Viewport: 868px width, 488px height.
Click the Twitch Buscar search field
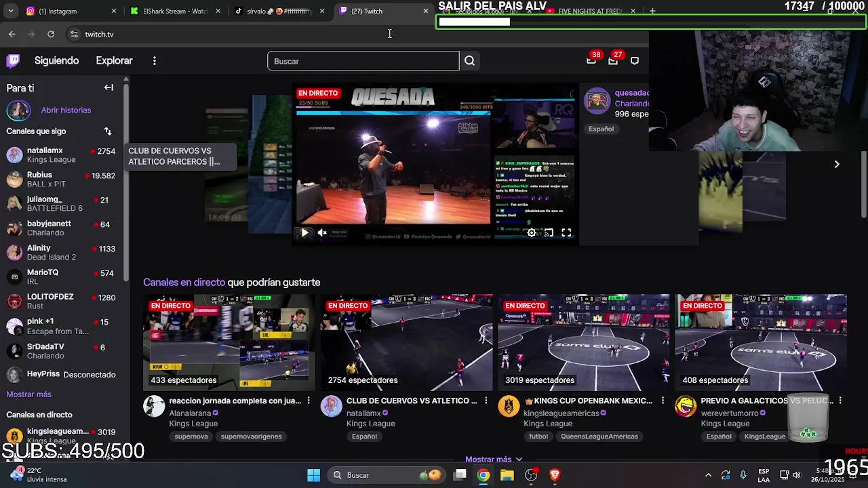(363, 61)
